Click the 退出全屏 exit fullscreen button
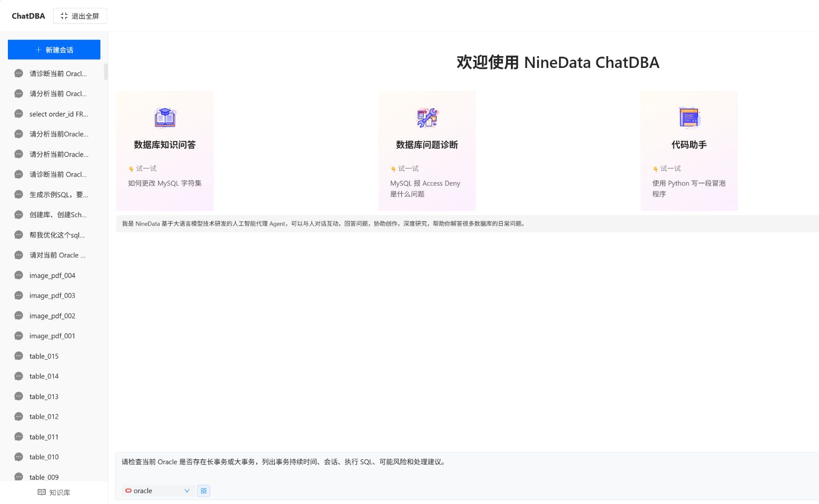The width and height of the screenshot is (819, 504). (x=80, y=16)
